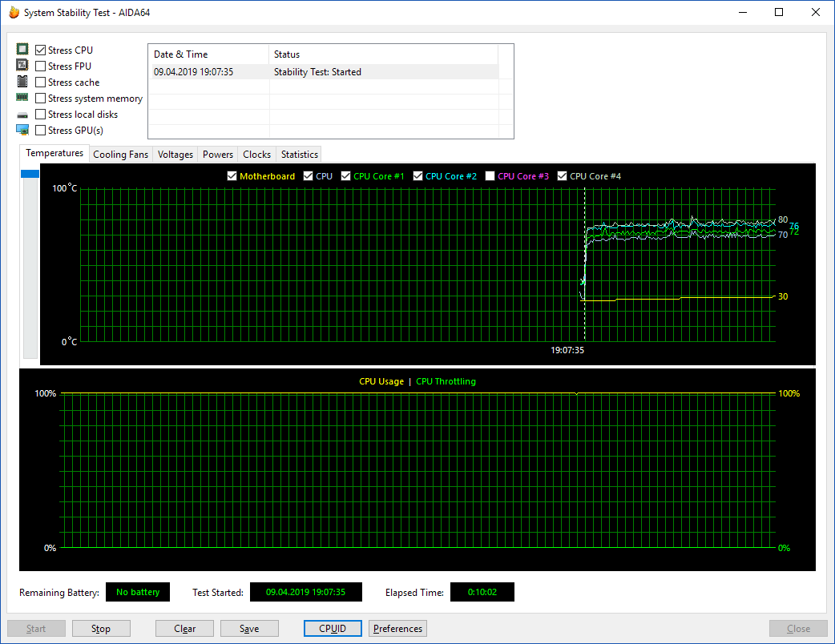Click the CPU Throttling legend label

[446, 381]
